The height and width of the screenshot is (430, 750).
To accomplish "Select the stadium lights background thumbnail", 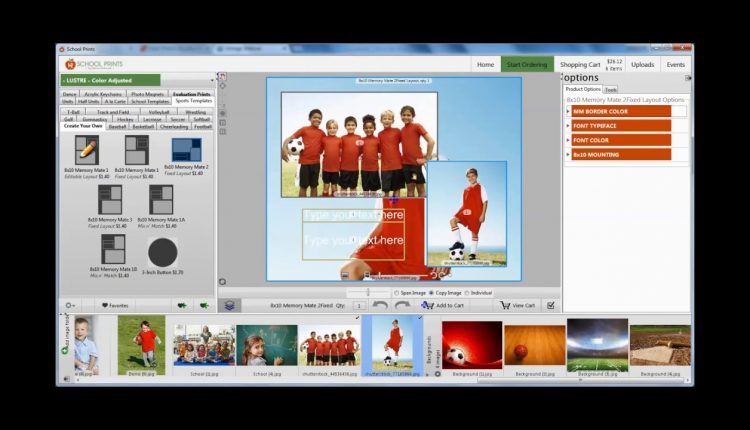I will [597, 345].
